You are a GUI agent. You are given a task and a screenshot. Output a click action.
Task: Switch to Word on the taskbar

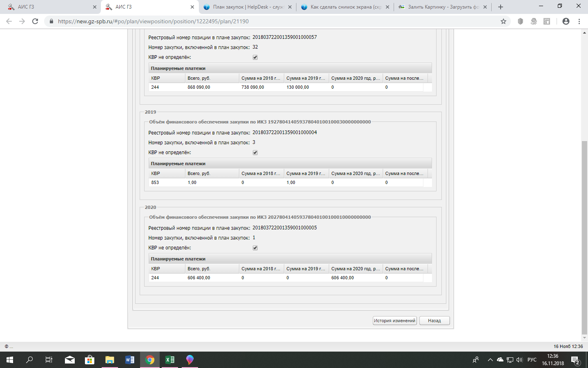[129, 360]
